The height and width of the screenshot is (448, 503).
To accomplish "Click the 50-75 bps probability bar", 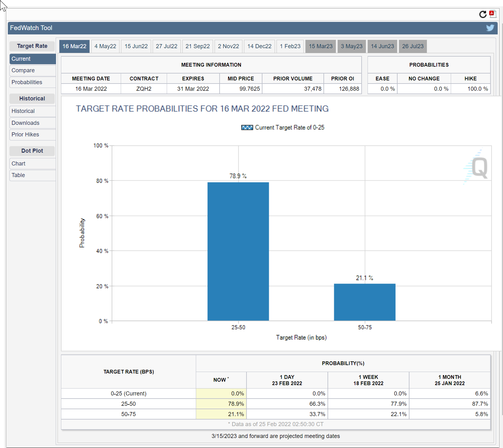I will tap(364, 302).
